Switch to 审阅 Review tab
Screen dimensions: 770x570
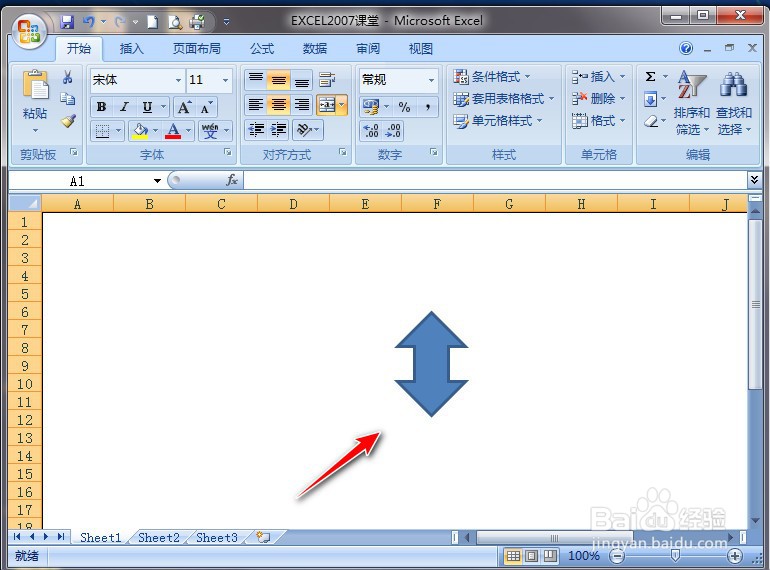(x=368, y=48)
